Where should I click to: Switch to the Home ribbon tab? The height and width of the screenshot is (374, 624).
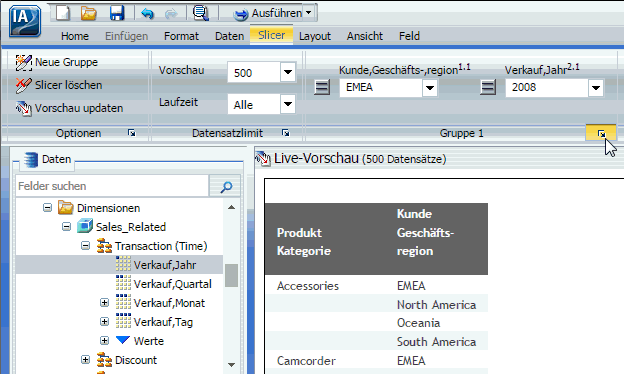[x=75, y=36]
